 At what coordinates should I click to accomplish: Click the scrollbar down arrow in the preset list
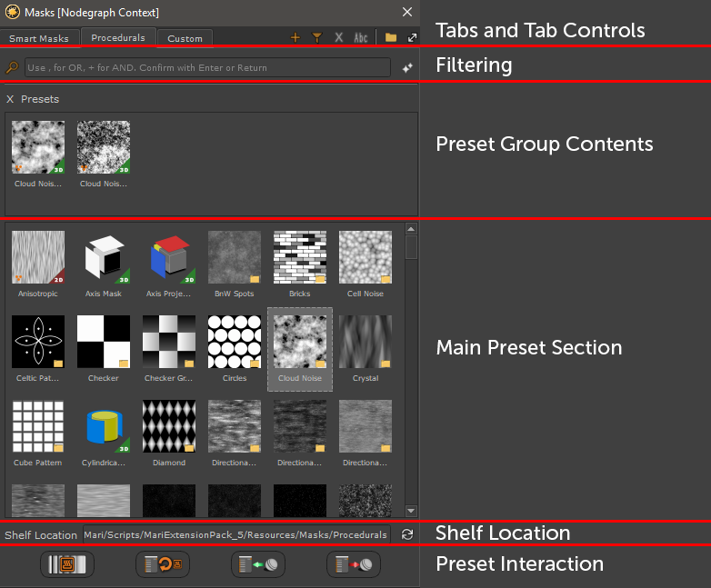(x=411, y=512)
